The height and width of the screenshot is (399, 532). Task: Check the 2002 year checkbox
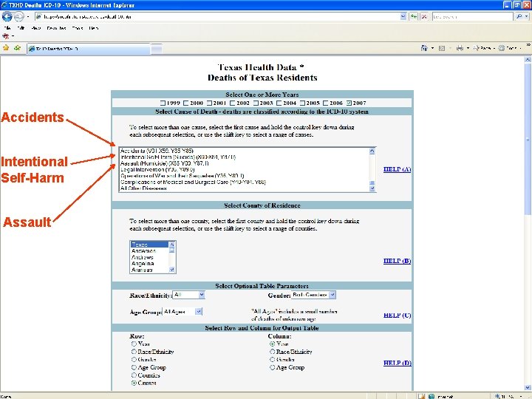click(233, 103)
